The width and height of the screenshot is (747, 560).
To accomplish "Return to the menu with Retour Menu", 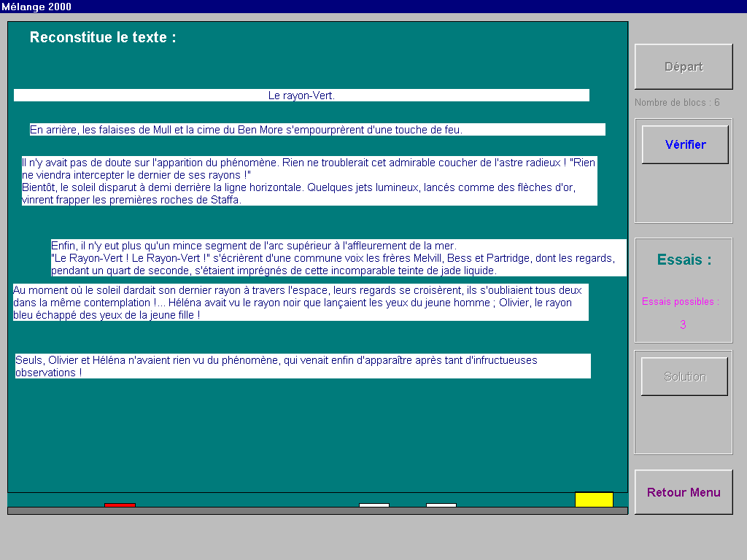I will click(x=684, y=492).
